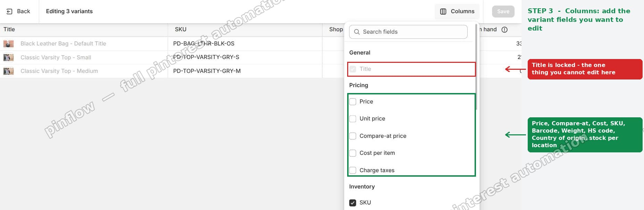Screen dimensions: 644x210
Task: Check the Compare-at price option
Action: 353,136
